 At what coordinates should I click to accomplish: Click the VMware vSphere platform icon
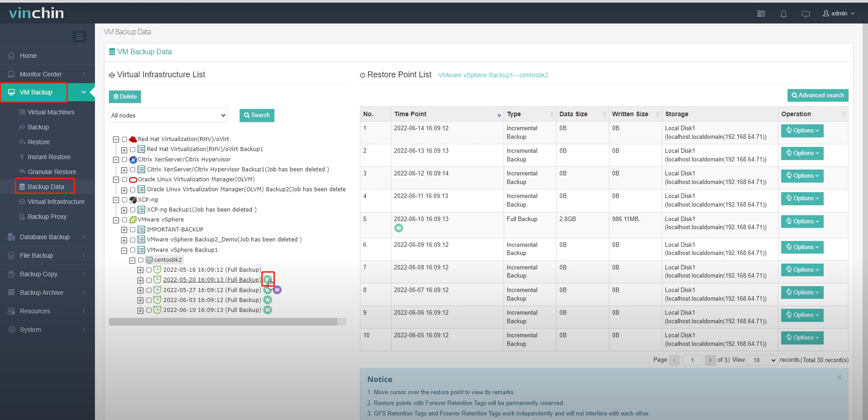[x=133, y=220]
